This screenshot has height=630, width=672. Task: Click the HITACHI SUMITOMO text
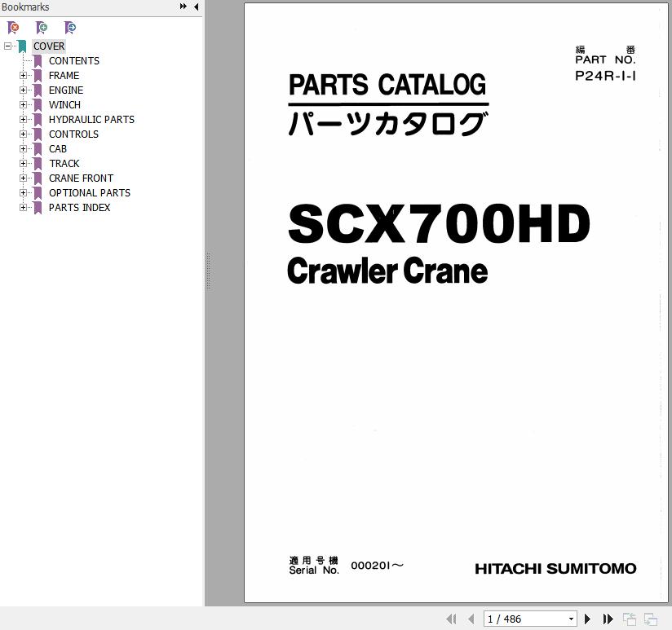click(555, 569)
